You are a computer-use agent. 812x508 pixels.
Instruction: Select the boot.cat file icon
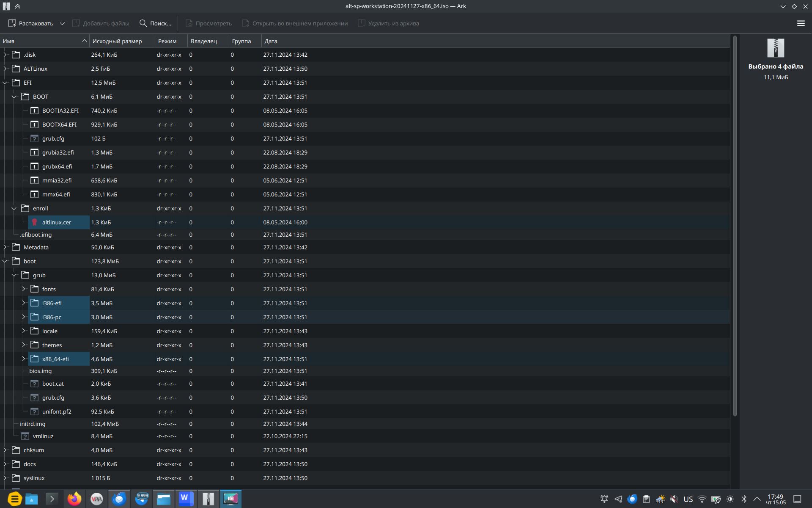click(x=35, y=384)
